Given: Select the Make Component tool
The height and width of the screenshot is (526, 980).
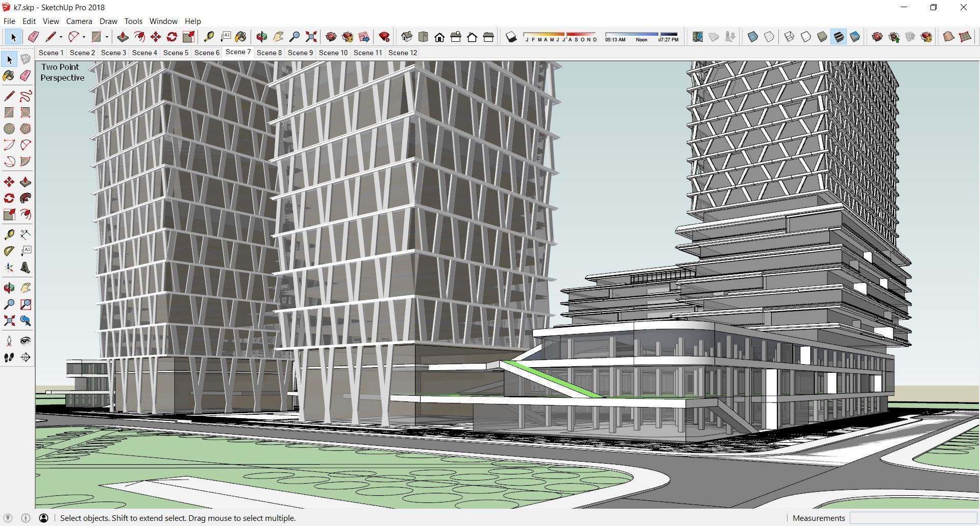Looking at the screenshot, I should coord(26,59).
